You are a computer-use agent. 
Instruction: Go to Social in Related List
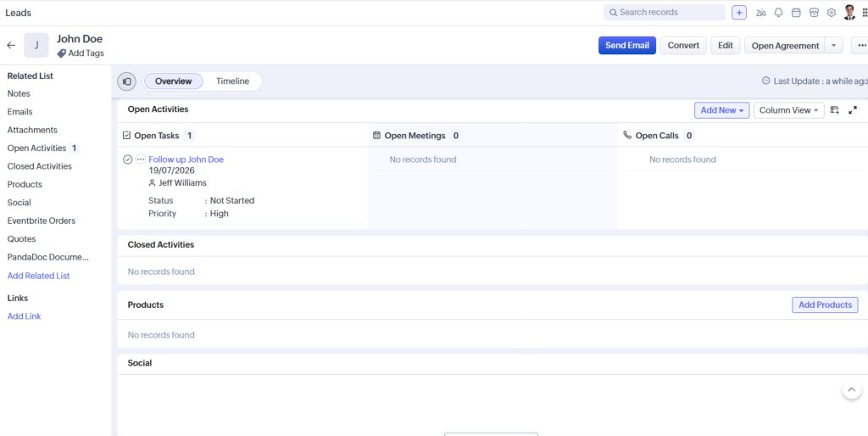point(19,203)
